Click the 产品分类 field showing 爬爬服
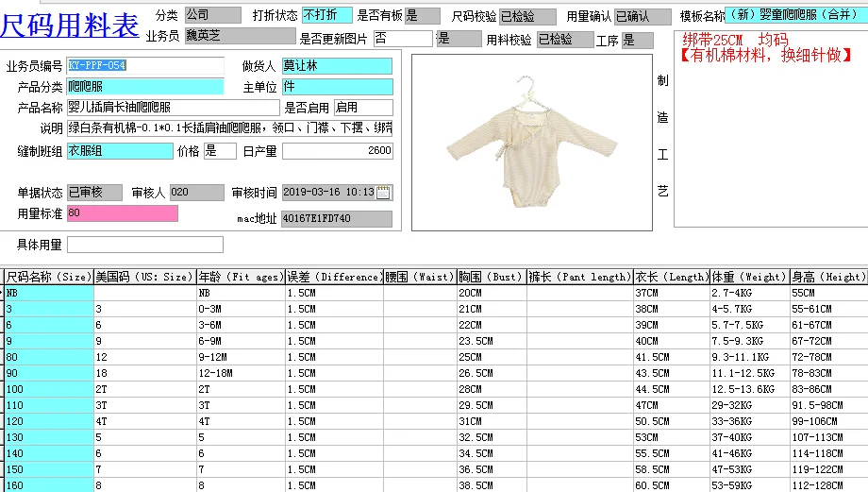 click(x=145, y=87)
